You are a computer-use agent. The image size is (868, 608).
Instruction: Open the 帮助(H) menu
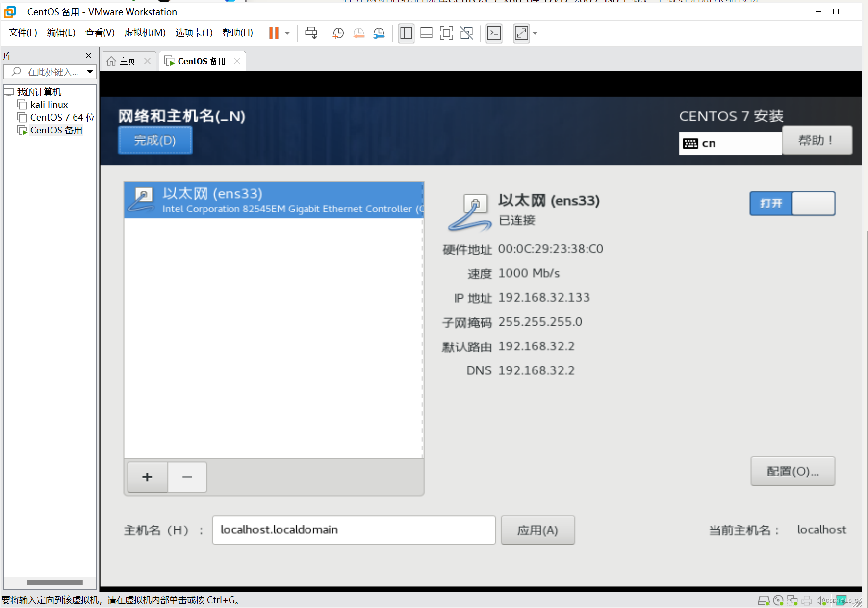pyautogui.click(x=238, y=32)
